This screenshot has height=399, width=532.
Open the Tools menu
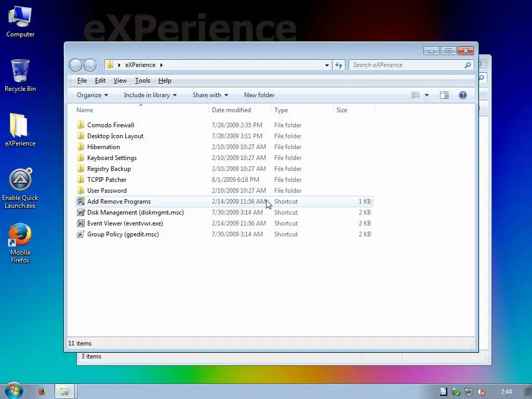(x=142, y=81)
